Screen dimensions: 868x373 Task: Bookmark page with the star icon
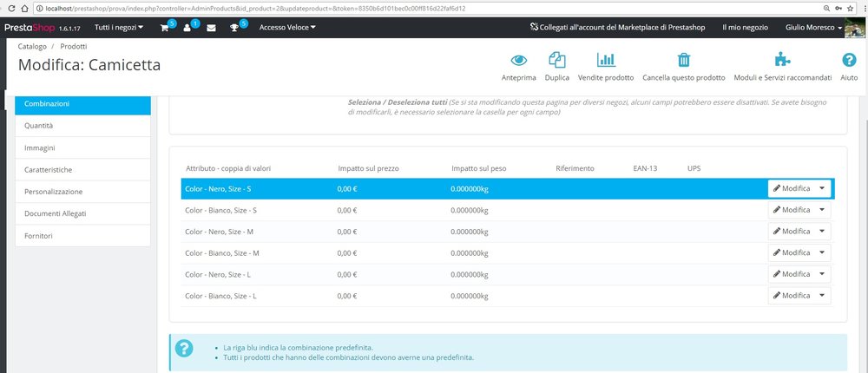point(851,9)
